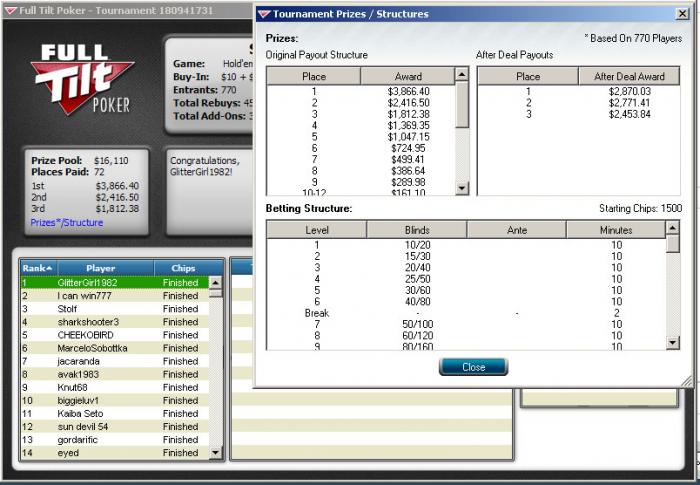Select player MarceloSobottka row
This screenshot has width=700, height=485.
115,348
